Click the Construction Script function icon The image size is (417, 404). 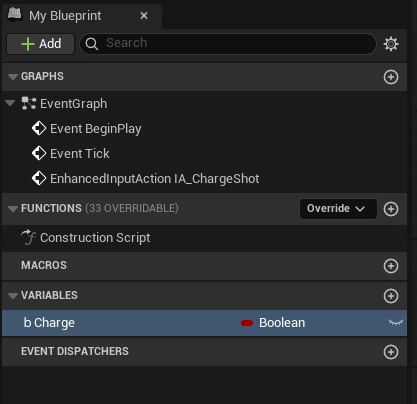coord(29,237)
